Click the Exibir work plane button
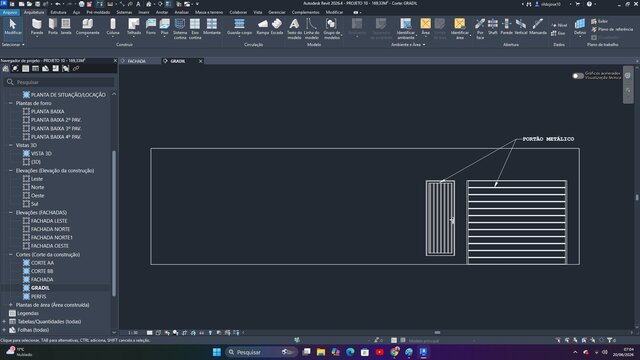Image resolution: width=640 pixels, height=360 pixels. pos(599,21)
